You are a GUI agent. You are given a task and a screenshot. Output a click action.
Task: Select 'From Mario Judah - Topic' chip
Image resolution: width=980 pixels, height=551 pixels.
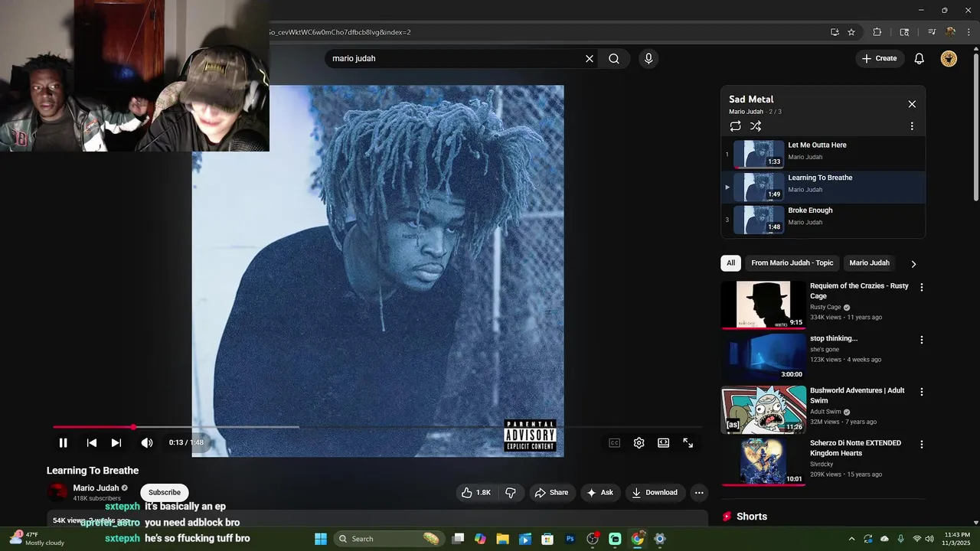pyautogui.click(x=792, y=262)
